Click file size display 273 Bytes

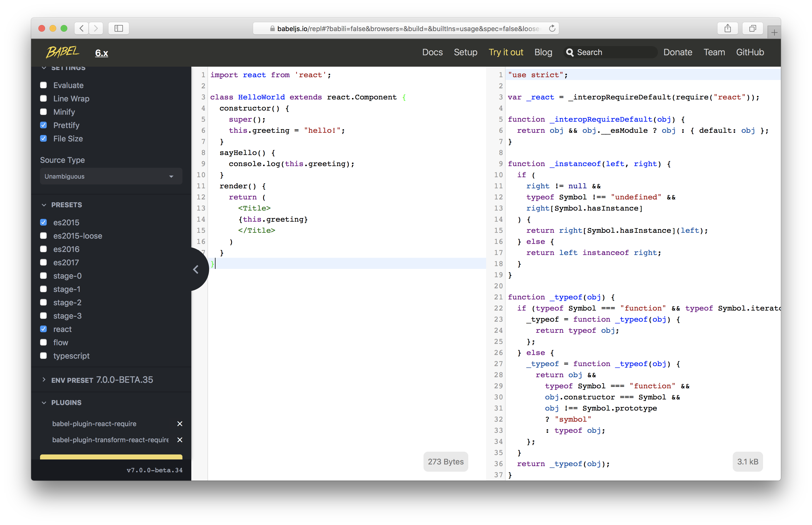pos(444,461)
